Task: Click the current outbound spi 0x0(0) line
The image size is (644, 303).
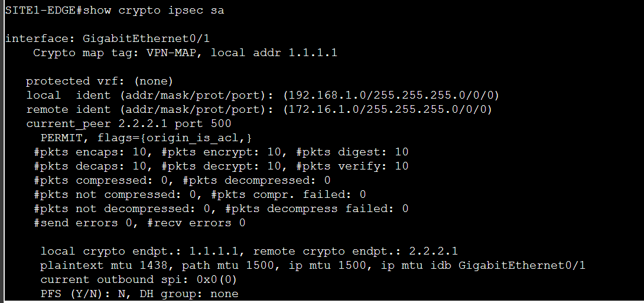Action: 139,279
